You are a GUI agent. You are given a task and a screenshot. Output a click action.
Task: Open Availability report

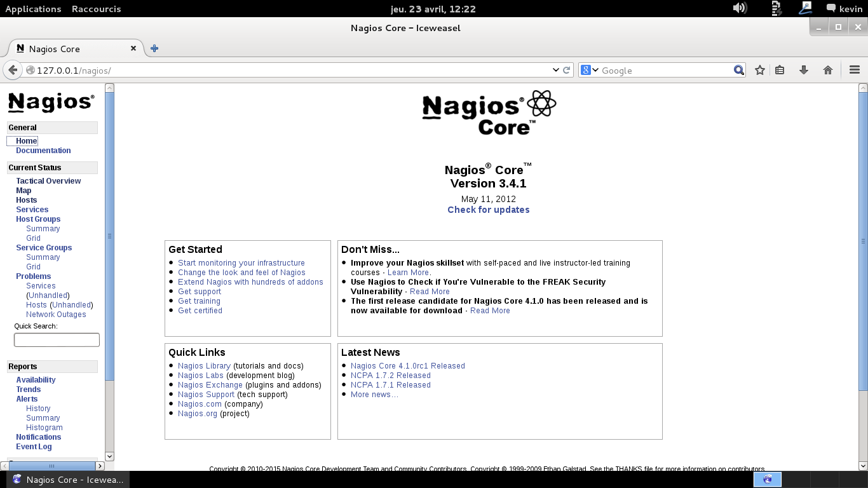[x=36, y=380]
